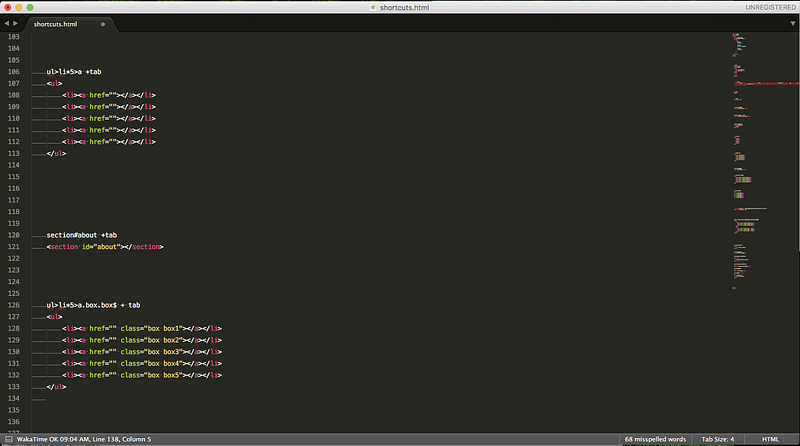Click line number 120 in the gutter
This screenshot has width=800, height=446.
[14, 235]
